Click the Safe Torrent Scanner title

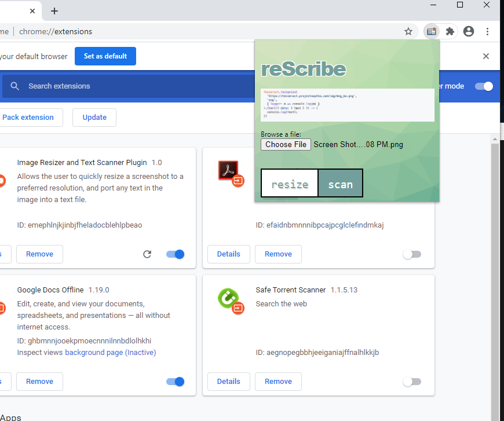point(291,290)
